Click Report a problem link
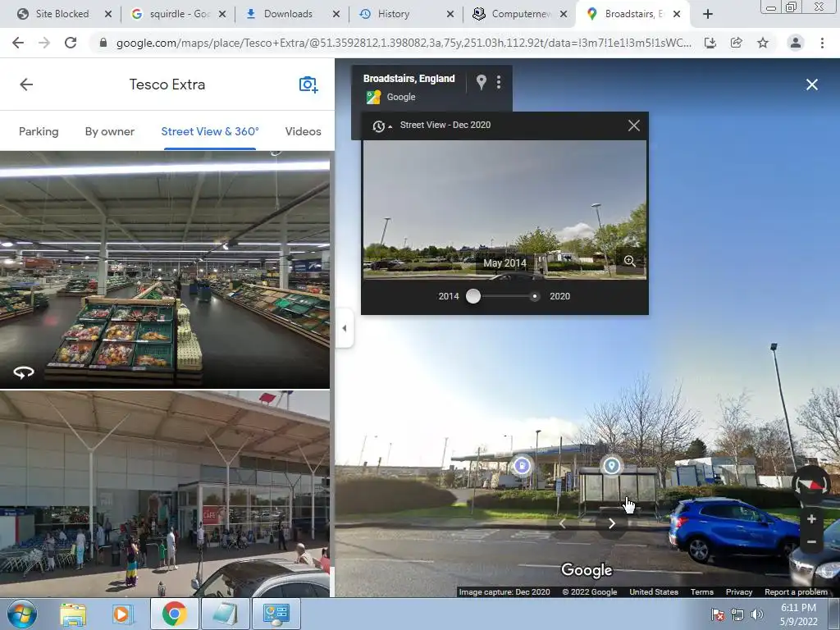This screenshot has height=630, width=840. pos(796,592)
